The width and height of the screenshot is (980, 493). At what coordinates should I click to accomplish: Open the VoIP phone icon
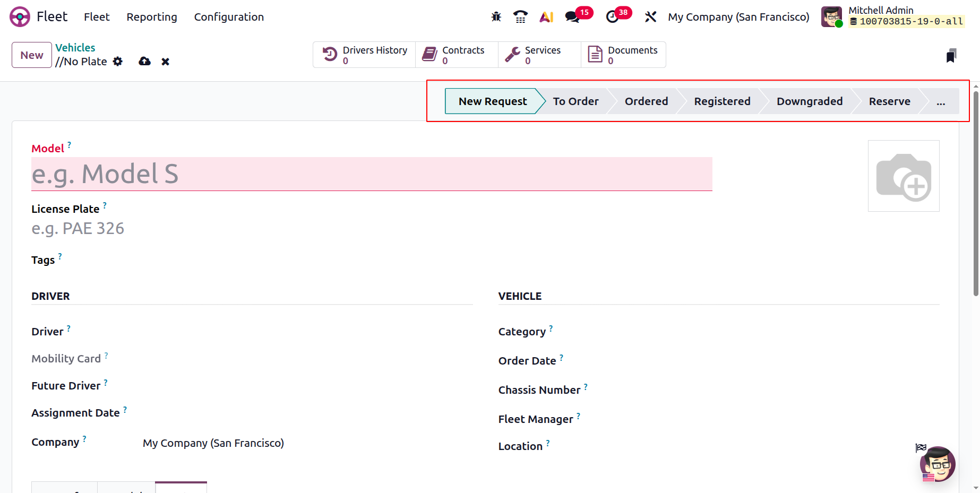tap(520, 17)
